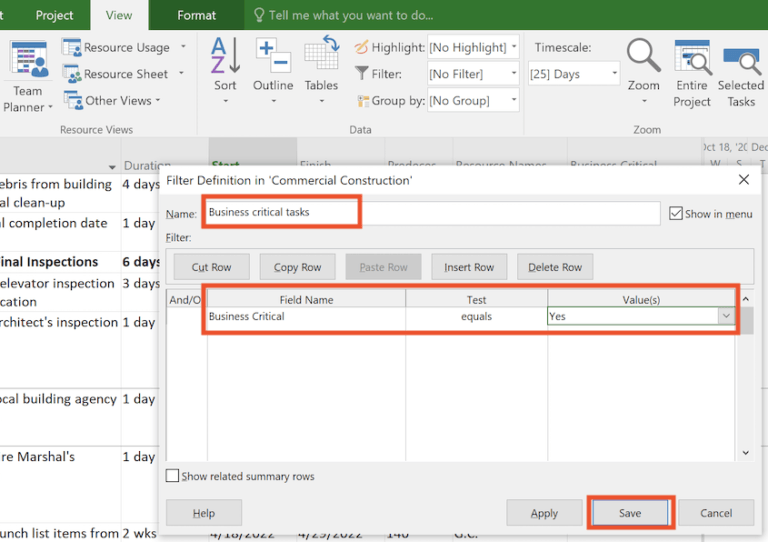Click the Sort A-Z icon

[225, 55]
